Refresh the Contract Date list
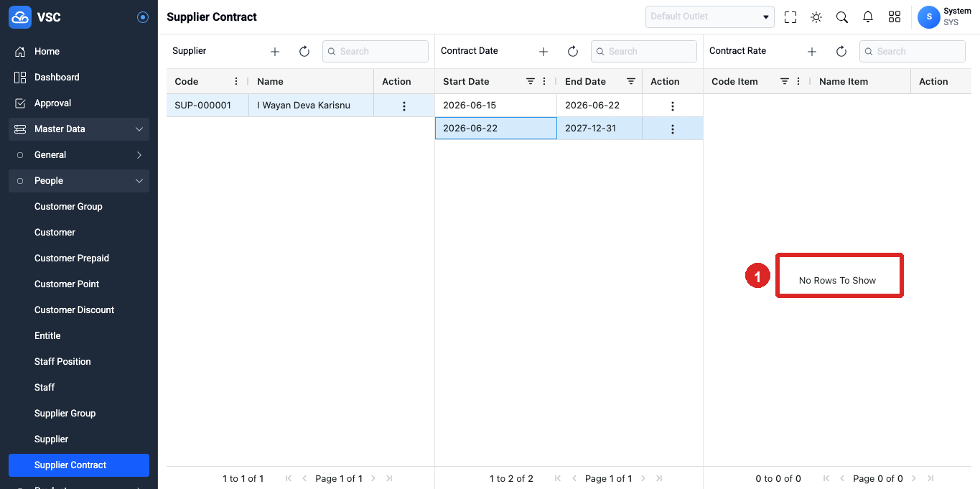 (x=573, y=52)
